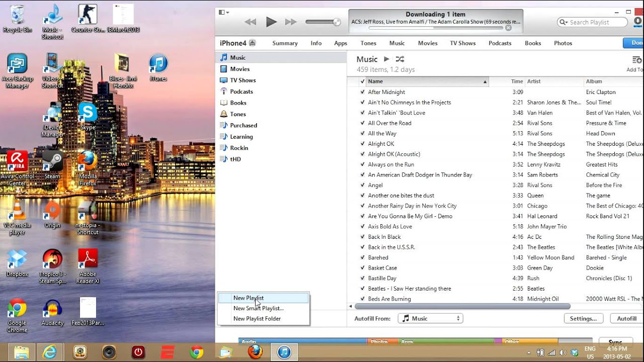
Task: Switch to the Info tab
Action: (x=316, y=43)
